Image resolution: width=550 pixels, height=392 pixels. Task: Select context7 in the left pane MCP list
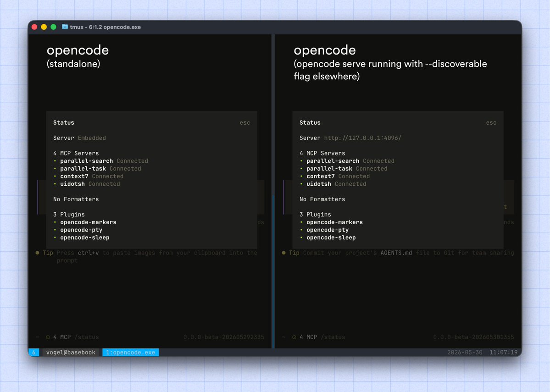click(74, 177)
